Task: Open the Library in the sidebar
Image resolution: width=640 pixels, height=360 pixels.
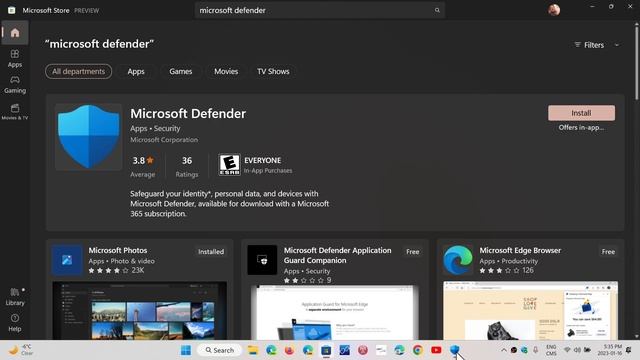Action: click(x=15, y=297)
